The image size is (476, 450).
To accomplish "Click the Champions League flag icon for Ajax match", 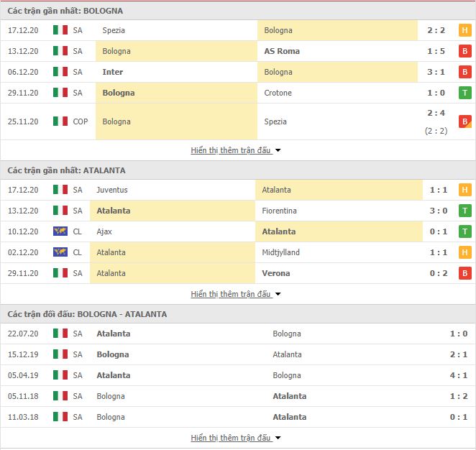I will point(60,231).
